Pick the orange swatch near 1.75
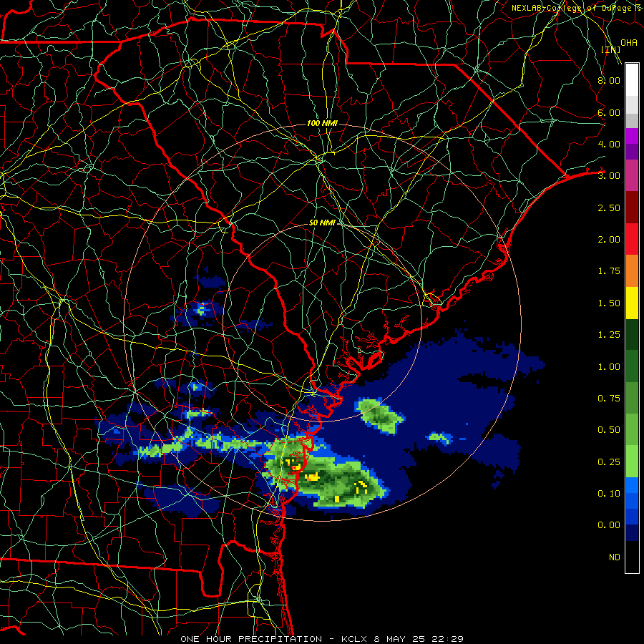This screenshot has height=644, width=644. click(x=632, y=271)
